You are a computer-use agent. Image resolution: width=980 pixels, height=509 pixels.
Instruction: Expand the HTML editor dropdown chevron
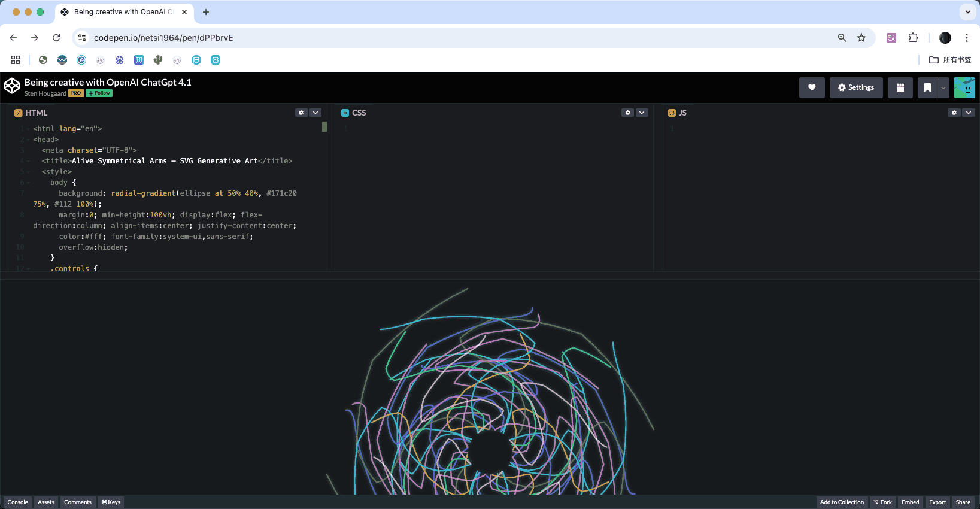(315, 113)
